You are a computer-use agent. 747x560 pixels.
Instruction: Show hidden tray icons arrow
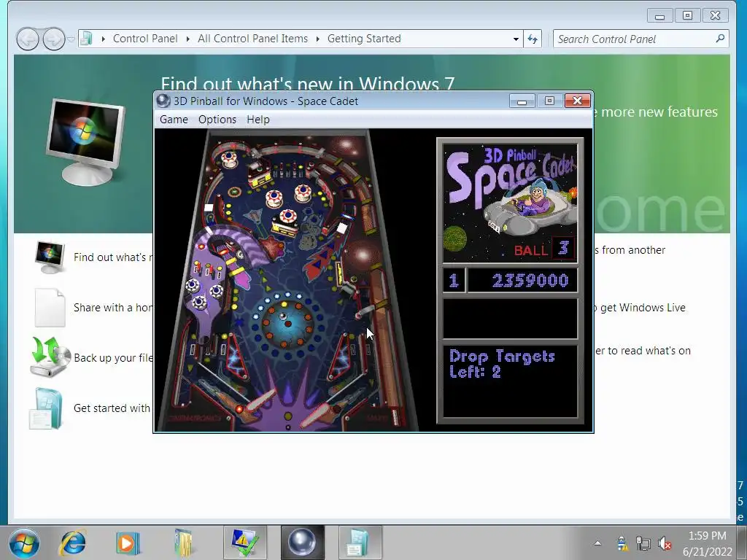tap(597, 542)
